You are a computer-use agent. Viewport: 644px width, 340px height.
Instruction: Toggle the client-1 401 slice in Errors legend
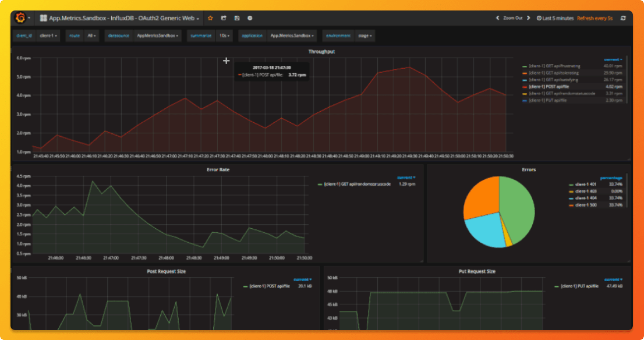click(586, 185)
